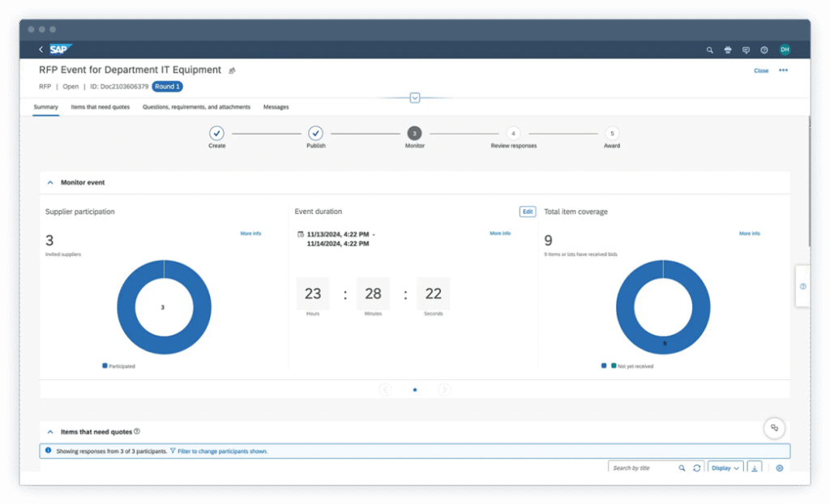The image size is (830, 504).
Task: Collapse the Items that need quotes section
Action: point(50,433)
